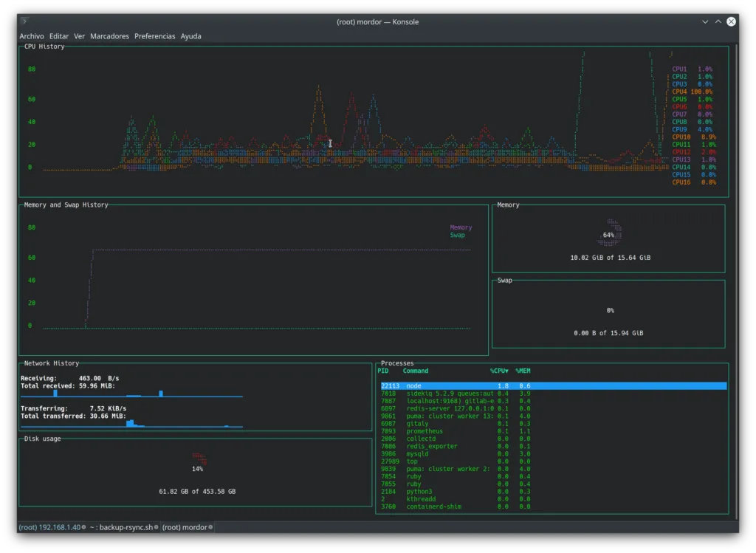Select ruby process with PID 7054
Viewport: 756px width, 553px height.
554,476
